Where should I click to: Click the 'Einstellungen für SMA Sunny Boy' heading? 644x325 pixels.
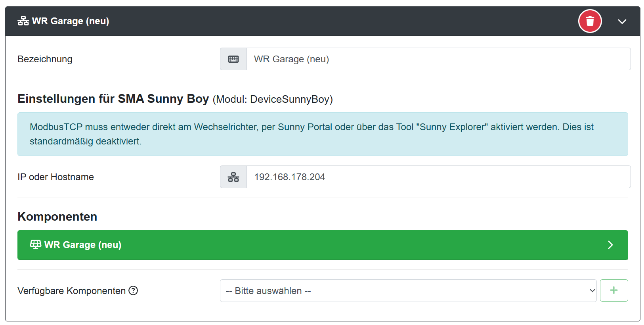113,99
